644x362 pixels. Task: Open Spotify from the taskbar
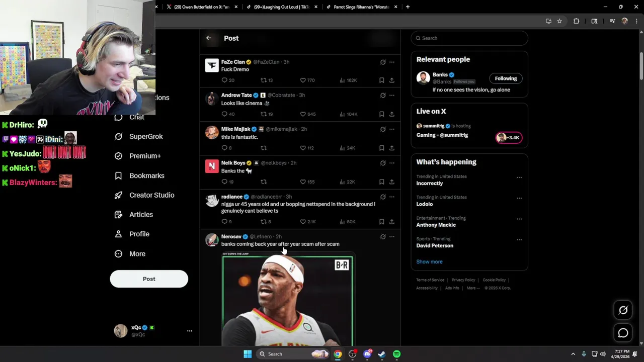[396, 354]
